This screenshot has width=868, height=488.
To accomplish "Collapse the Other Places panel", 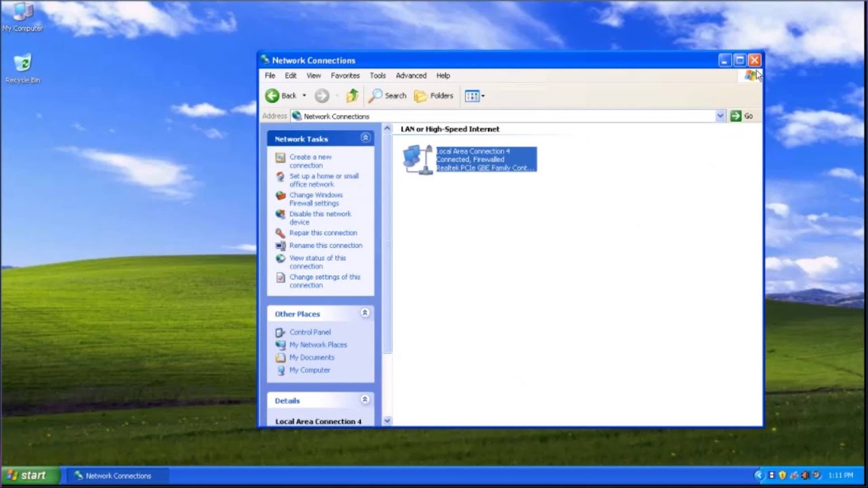I will (365, 313).
